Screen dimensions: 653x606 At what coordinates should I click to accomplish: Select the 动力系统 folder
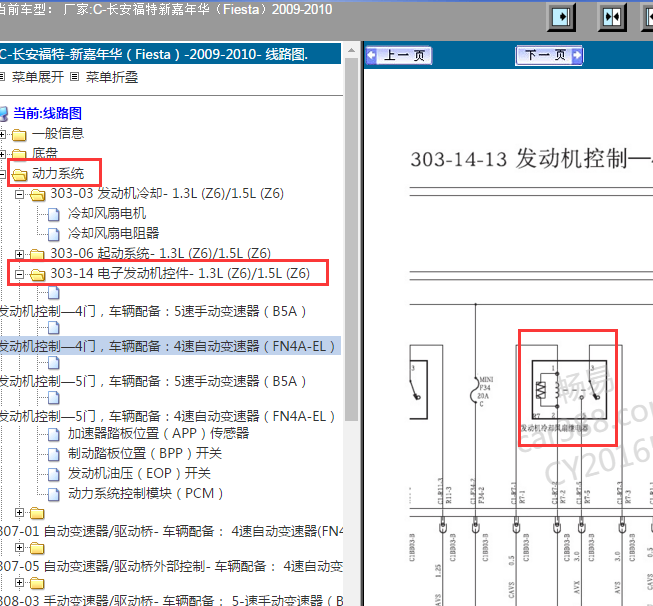pos(58,173)
